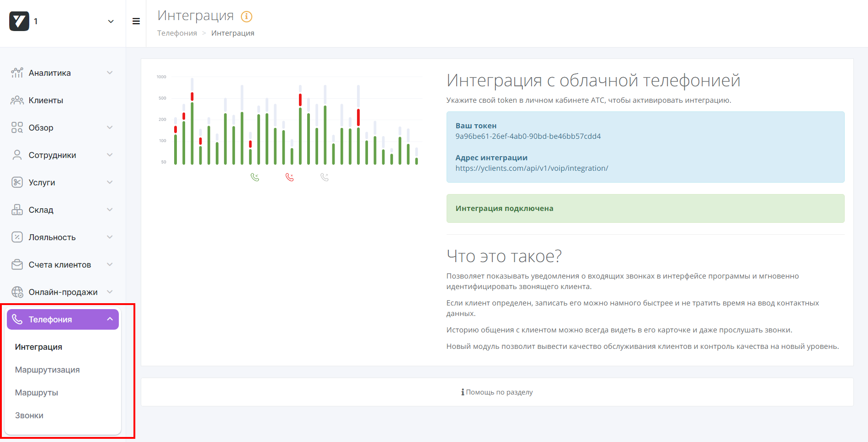Go to Звонки submenu item
868x442 pixels.
click(x=29, y=416)
